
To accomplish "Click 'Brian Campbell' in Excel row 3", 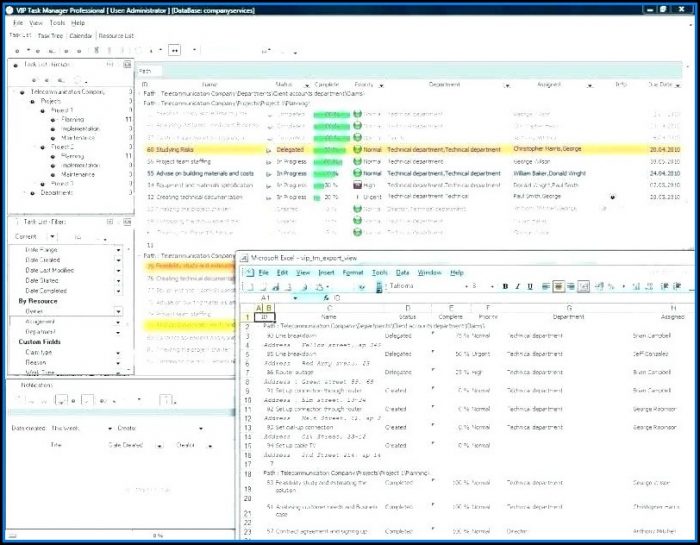I will coord(651,336).
